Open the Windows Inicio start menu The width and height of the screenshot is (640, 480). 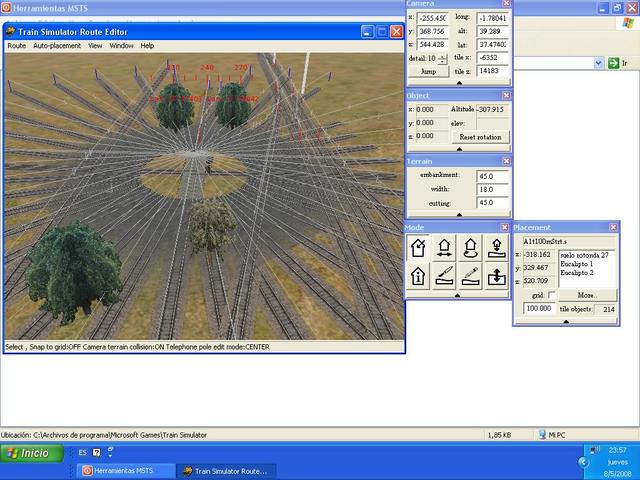30,453
